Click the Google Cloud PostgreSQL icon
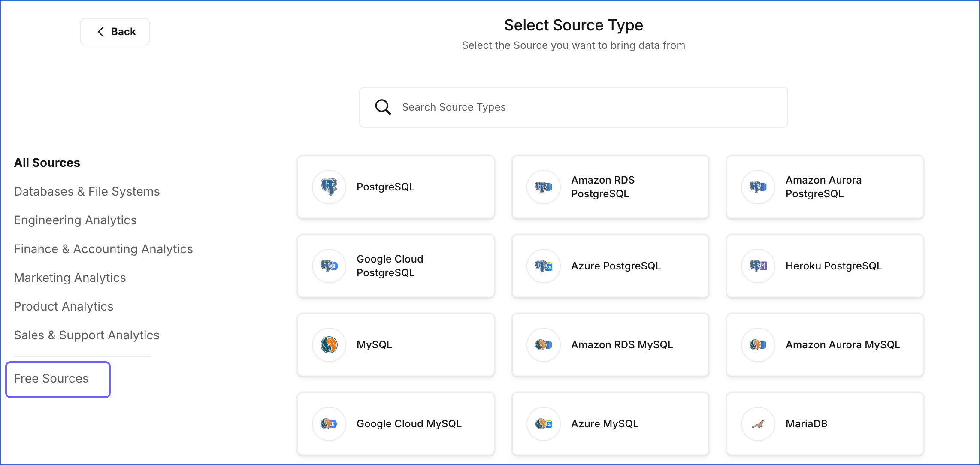Viewport: 980px width, 465px height. (x=329, y=266)
